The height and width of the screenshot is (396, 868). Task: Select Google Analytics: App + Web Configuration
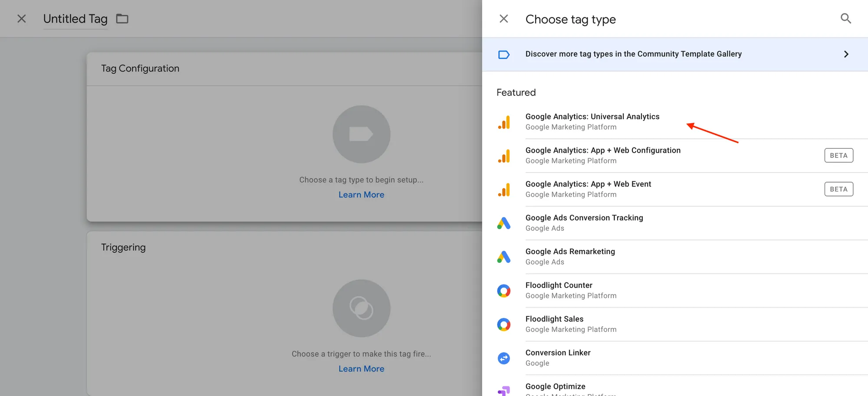(x=675, y=156)
